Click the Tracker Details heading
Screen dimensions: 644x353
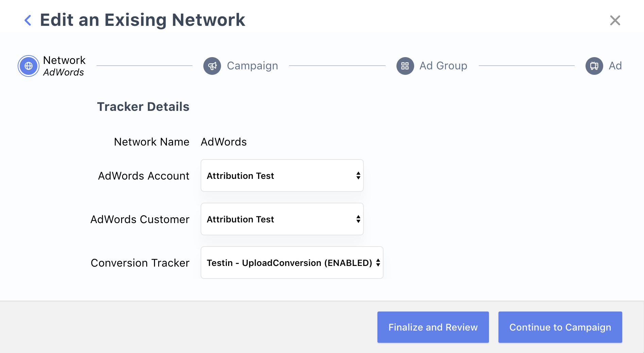point(143,107)
